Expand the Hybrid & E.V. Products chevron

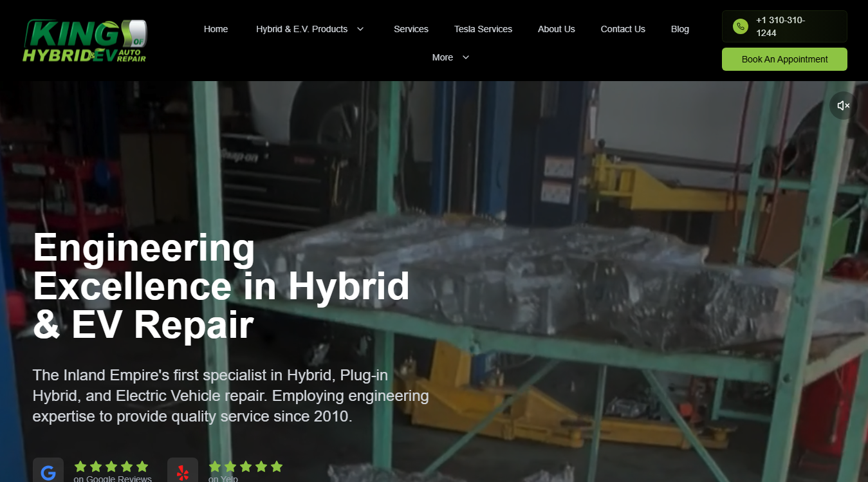tap(360, 29)
